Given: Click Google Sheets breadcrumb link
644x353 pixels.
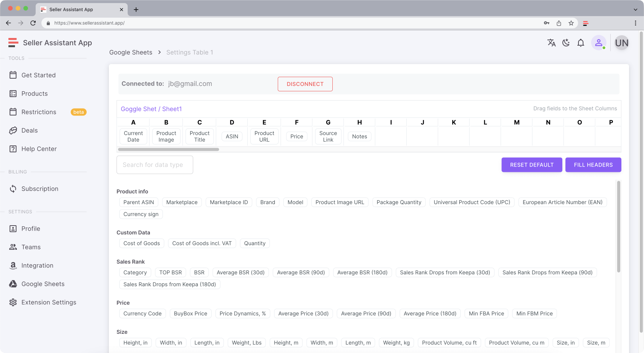Looking at the screenshot, I should click(131, 53).
